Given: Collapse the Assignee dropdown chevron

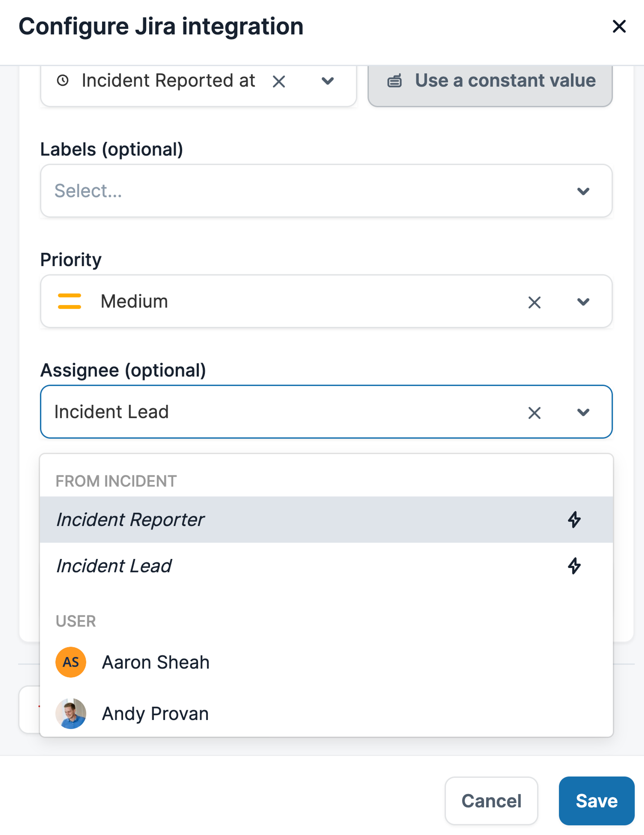Looking at the screenshot, I should click(x=583, y=413).
